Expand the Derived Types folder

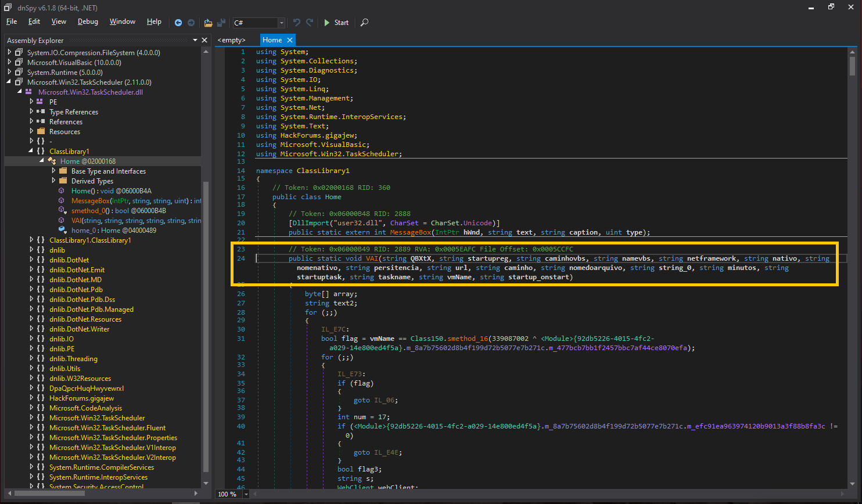point(53,181)
